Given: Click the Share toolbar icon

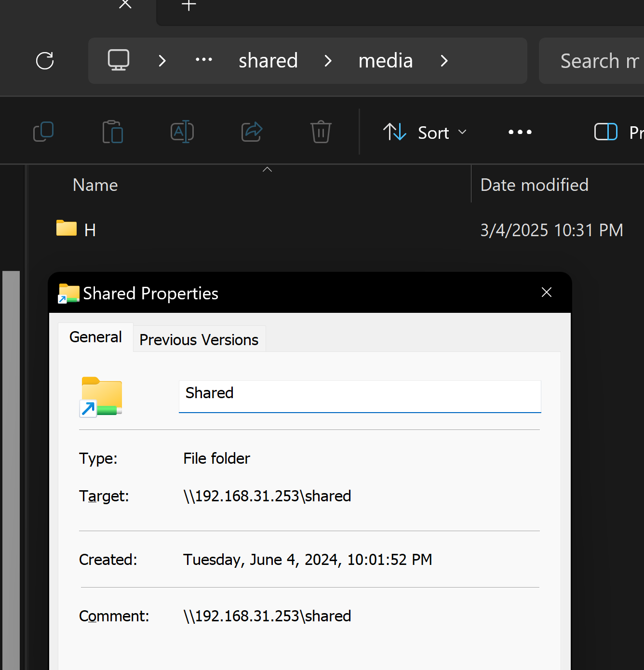Looking at the screenshot, I should tap(252, 132).
